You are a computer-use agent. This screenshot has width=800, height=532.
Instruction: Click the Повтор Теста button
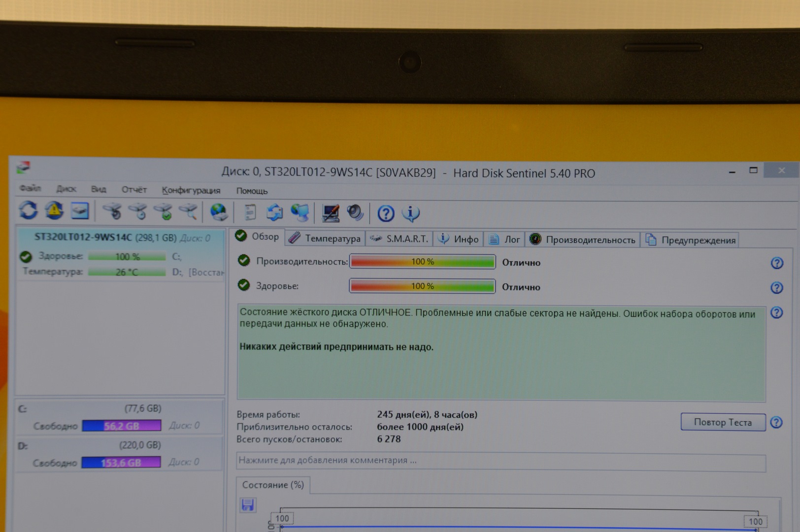coord(723,422)
